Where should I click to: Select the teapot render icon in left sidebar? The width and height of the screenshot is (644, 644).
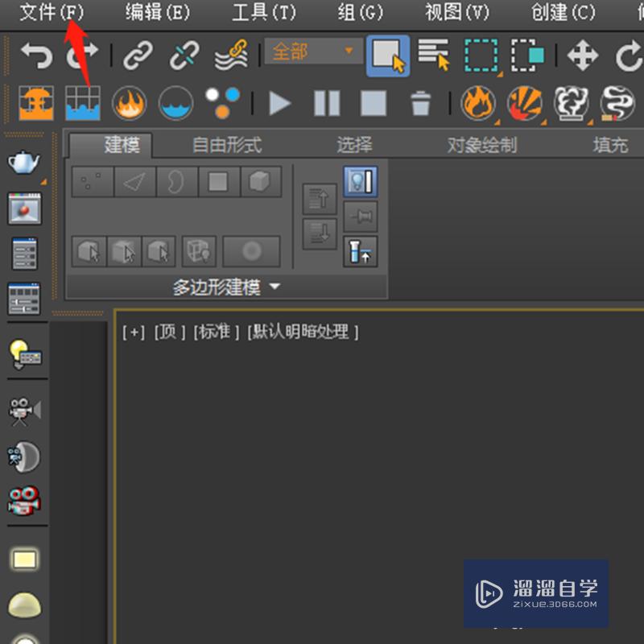pyautogui.click(x=22, y=161)
